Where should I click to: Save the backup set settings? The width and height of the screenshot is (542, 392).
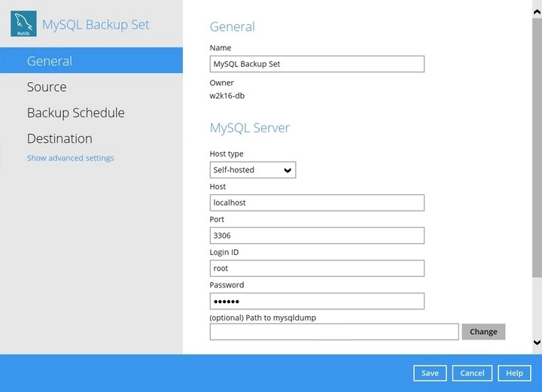click(x=430, y=373)
